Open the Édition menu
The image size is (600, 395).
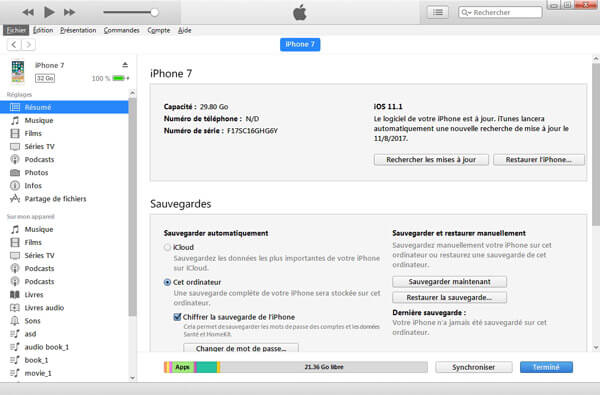click(x=43, y=30)
